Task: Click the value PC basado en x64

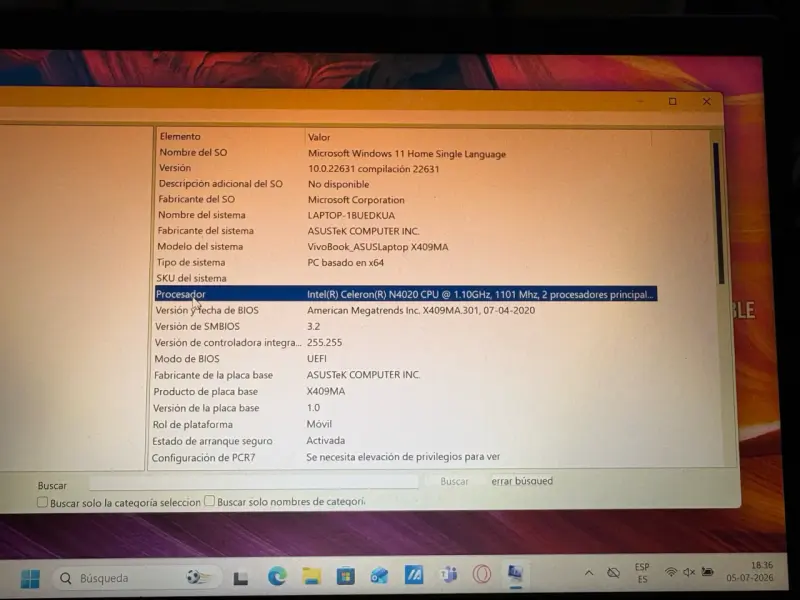Action: 345,262
